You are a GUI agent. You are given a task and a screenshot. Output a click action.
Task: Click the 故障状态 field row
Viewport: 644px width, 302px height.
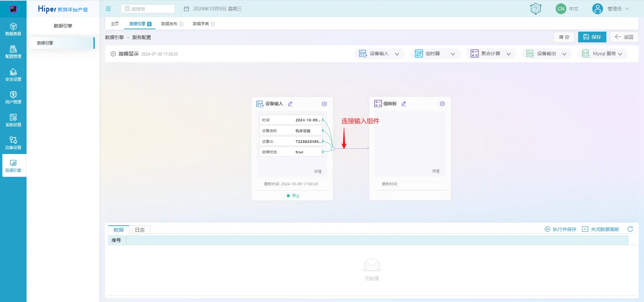click(291, 152)
